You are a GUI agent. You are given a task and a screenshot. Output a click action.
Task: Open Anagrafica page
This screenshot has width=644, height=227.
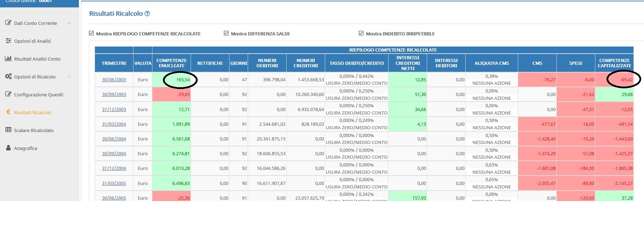26,148
